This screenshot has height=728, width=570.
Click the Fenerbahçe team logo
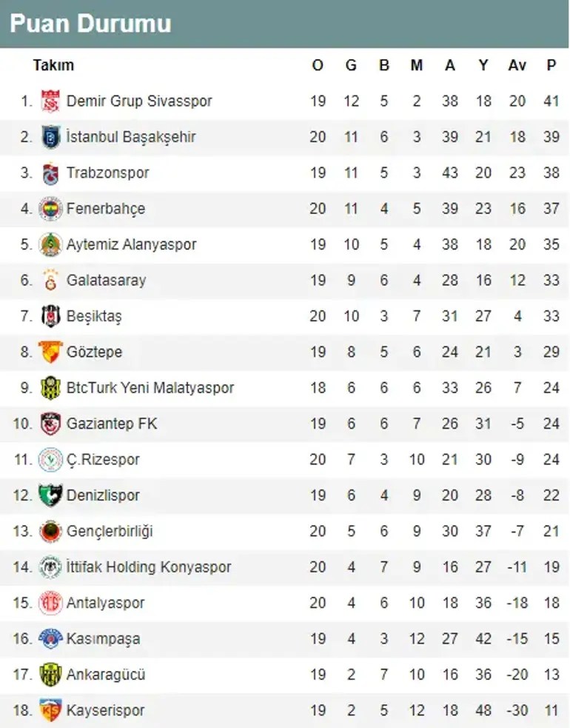point(50,209)
